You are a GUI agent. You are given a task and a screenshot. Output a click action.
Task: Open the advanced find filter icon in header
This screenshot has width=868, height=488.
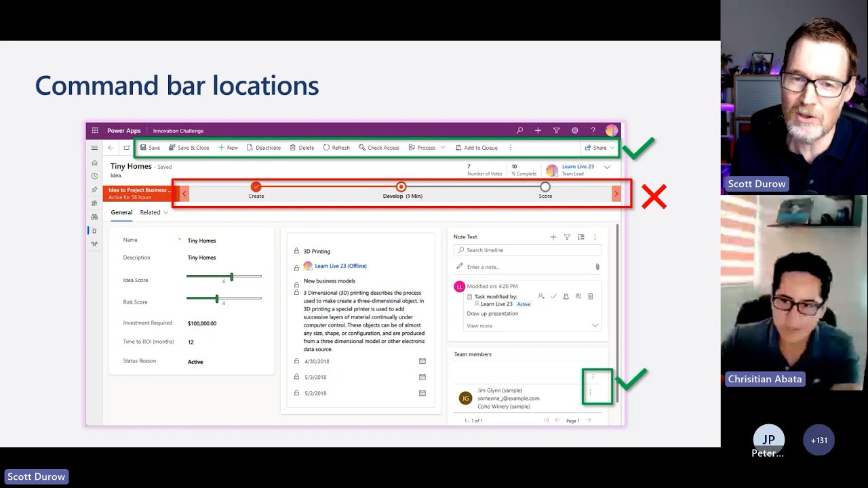pyautogui.click(x=556, y=130)
